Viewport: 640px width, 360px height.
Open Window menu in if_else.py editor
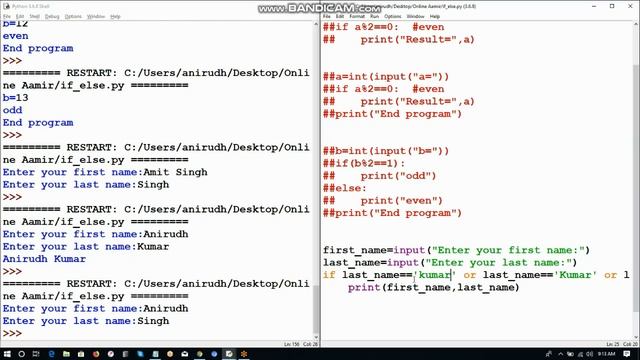click(x=415, y=16)
